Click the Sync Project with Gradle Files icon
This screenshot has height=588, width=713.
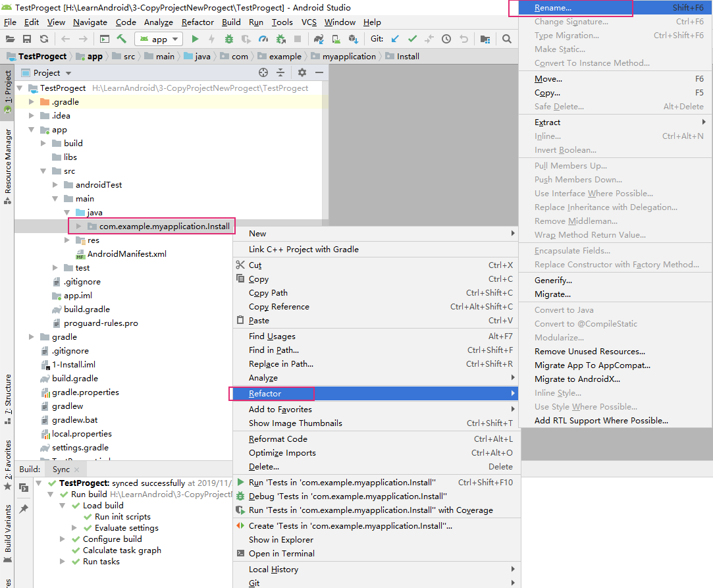[318, 39]
